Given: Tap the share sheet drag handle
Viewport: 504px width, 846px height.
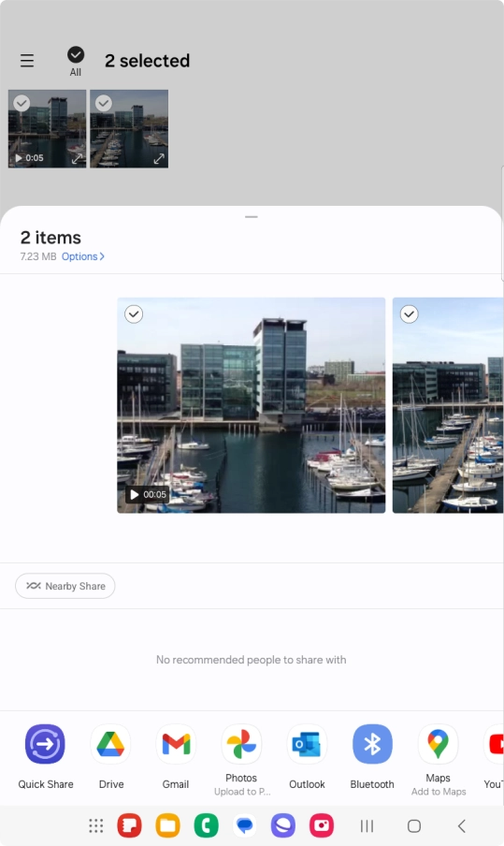Looking at the screenshot, I should [252, 217].
